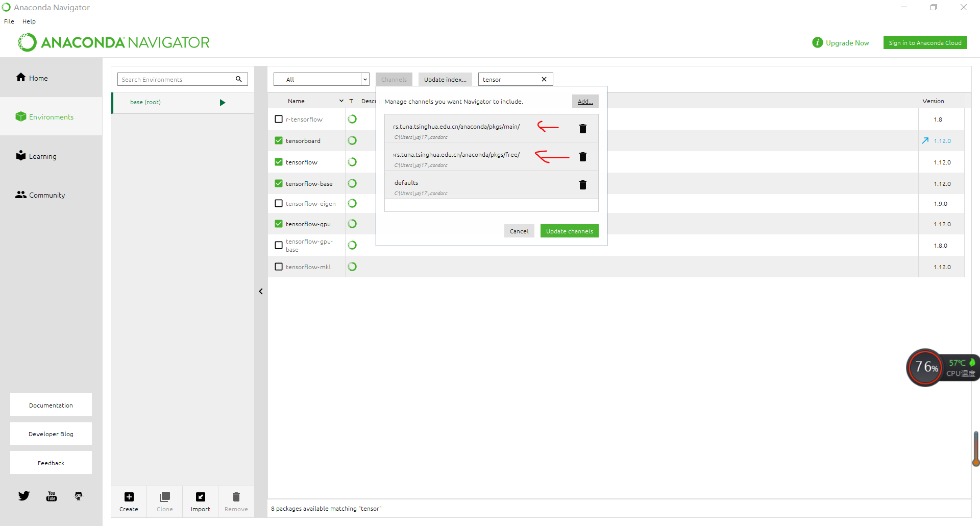
Task: Delete the pkgs/free/ tsinghua channel
Action: pos(583,157)
